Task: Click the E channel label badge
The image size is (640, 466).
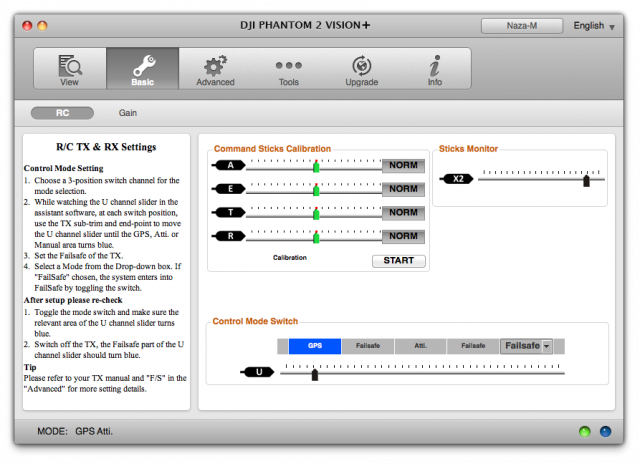Action: point(229,189)
